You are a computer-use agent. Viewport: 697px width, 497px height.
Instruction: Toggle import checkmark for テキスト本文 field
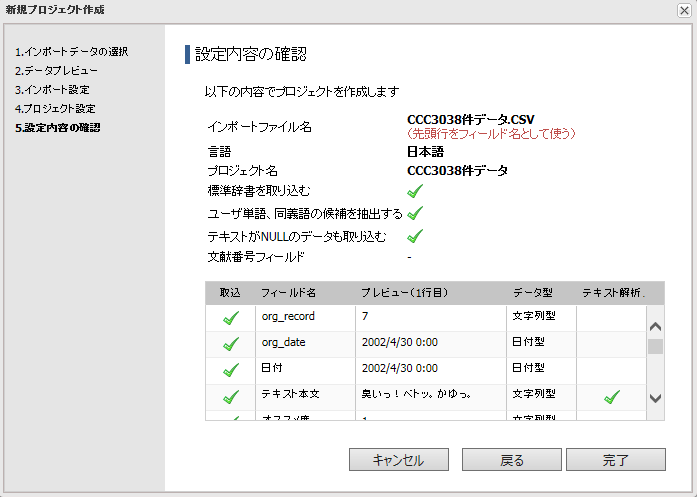[x=231, y=397]
